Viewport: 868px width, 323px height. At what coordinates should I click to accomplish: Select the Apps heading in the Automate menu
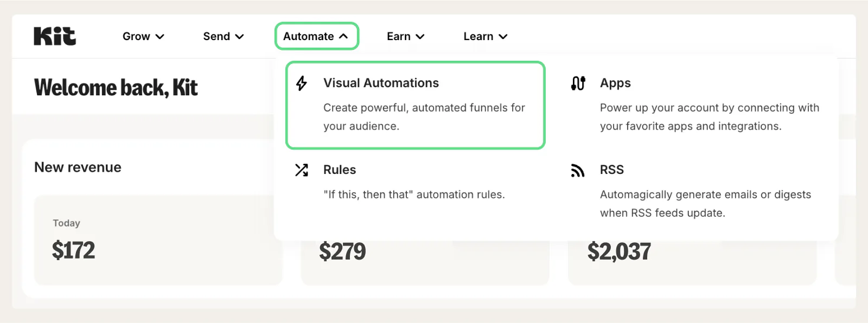[x=615, y=83]
